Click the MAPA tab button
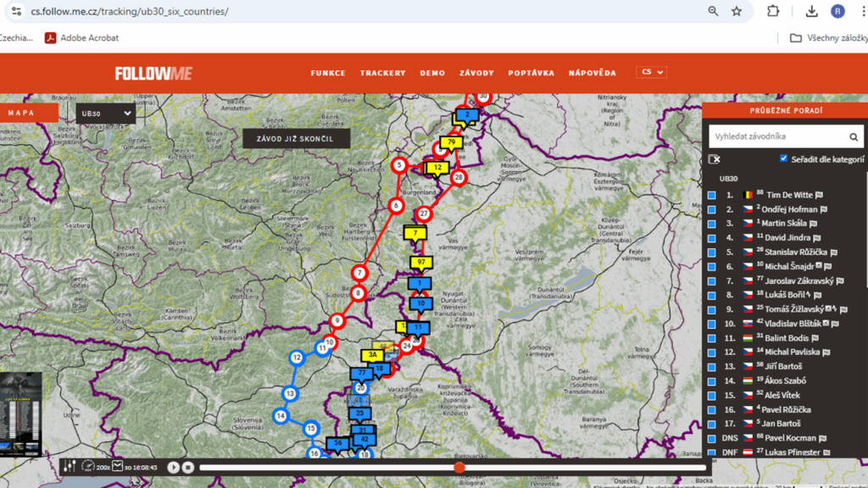The image size is (868, 488). (x=29, y=113)
